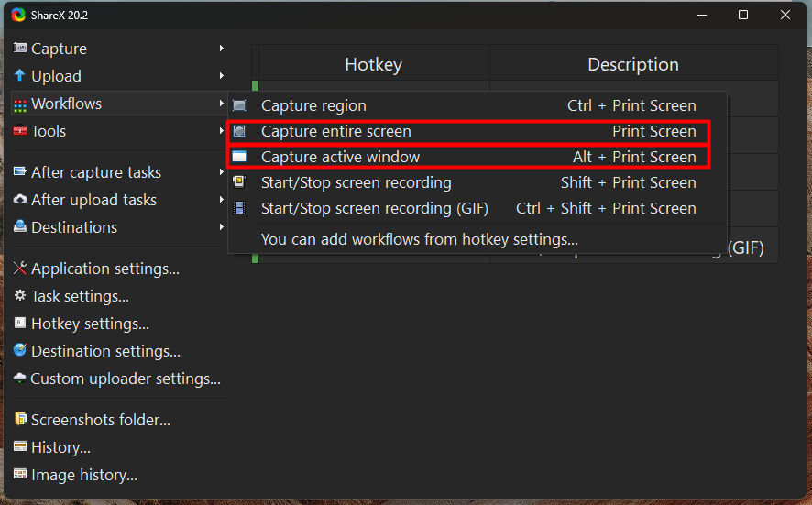Choose Capture entire screen
Image resolution: width=812 pixels, height=505 pixels.
pyautogui.click(x=477, y=131)
